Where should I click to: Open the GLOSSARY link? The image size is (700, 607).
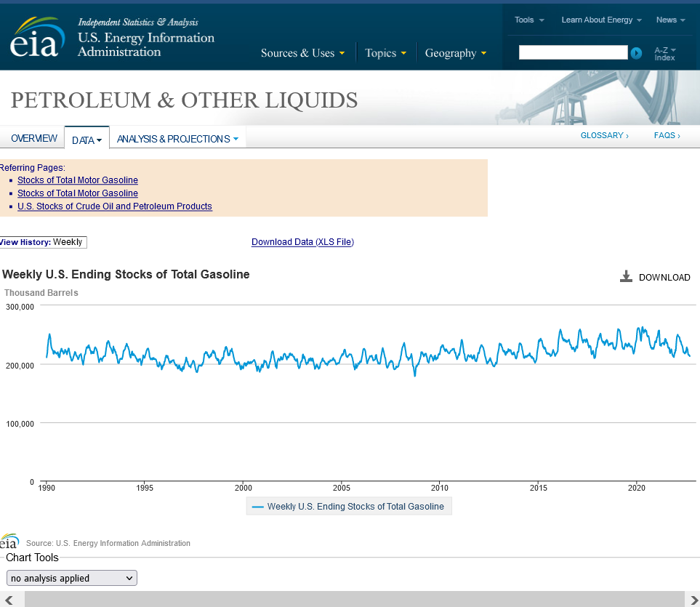click(605, 135)
